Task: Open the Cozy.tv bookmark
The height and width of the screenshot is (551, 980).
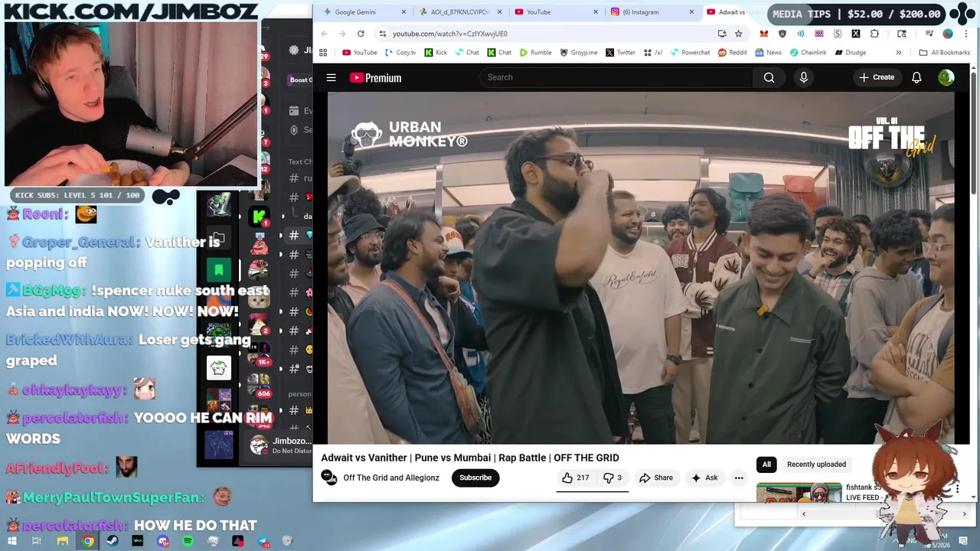Action: (400, 53)
